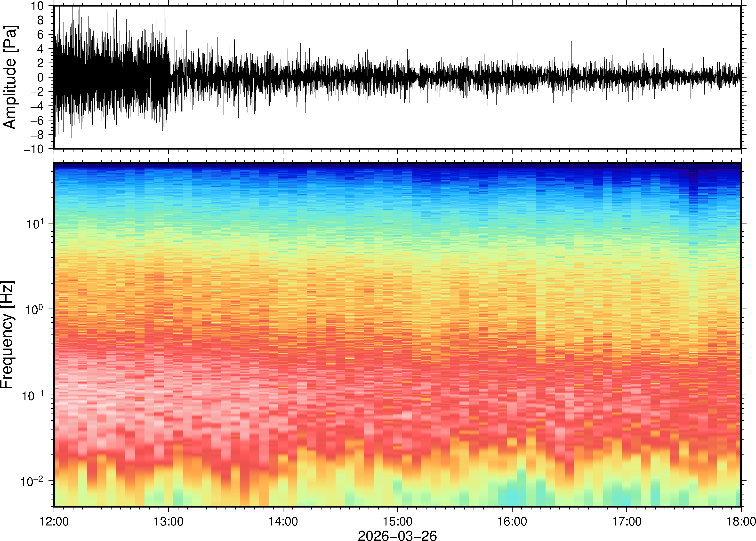Click the 18:00 end time label

coord(741,521)
